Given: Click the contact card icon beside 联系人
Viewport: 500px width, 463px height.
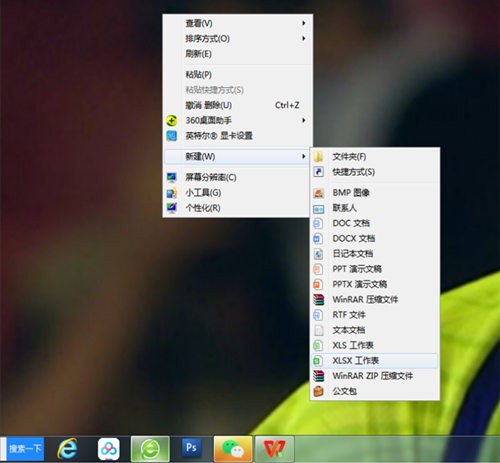Looking at the screenshot, I should pyautogui.click(x=319, y=209).
